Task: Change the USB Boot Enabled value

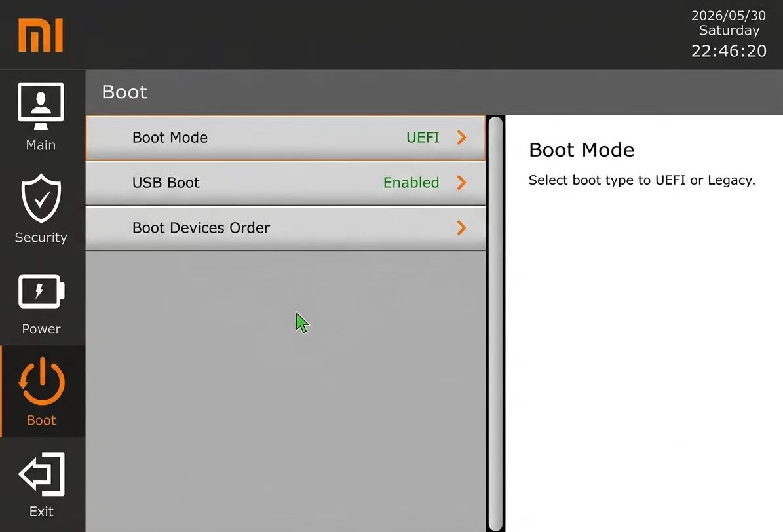Action: click(411, 182)
